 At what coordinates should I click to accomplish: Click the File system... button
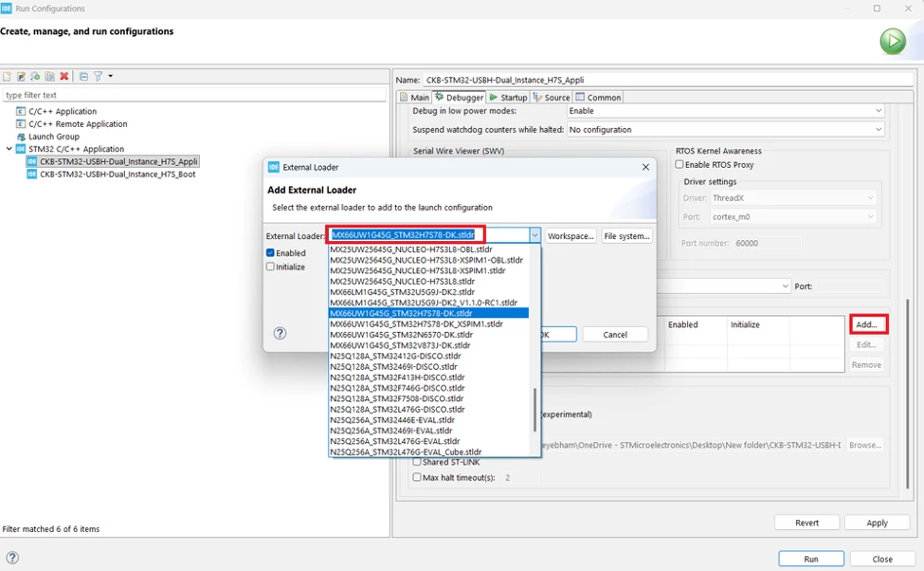(x=626, y=236)
